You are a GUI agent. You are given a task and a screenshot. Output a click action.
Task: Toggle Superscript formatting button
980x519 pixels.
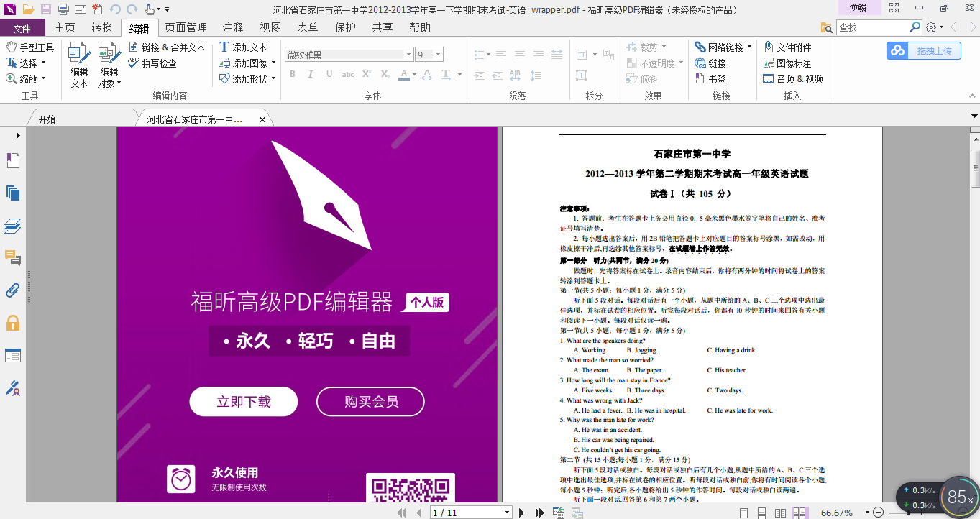click(367, 75)
